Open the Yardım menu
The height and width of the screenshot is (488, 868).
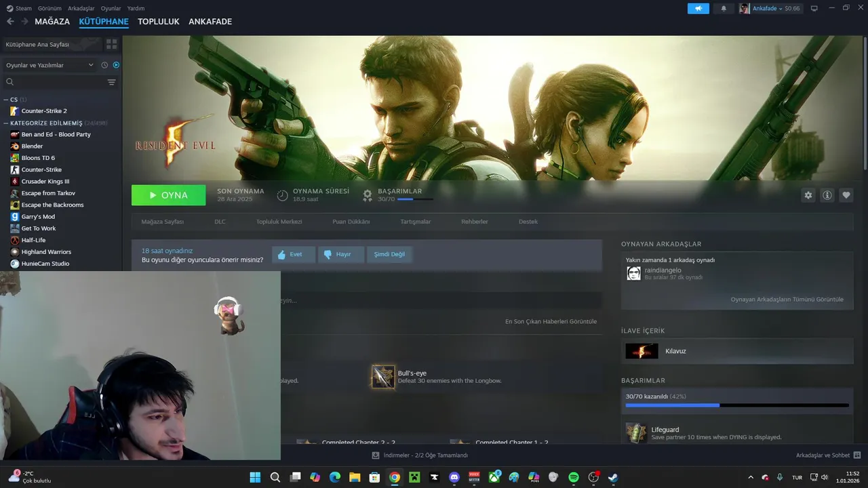click(x=136, y=8)
